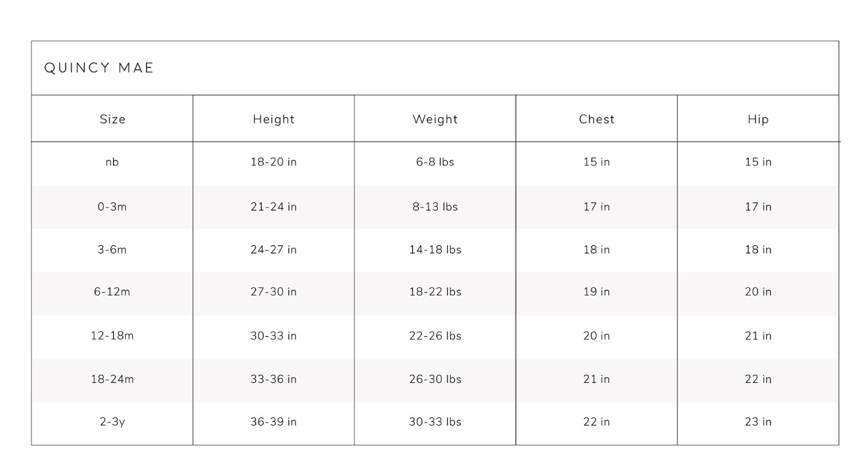Click the 26-30 lbs weight cell
868x459 pixels.
pyautogui.click(x=435, y=379)
